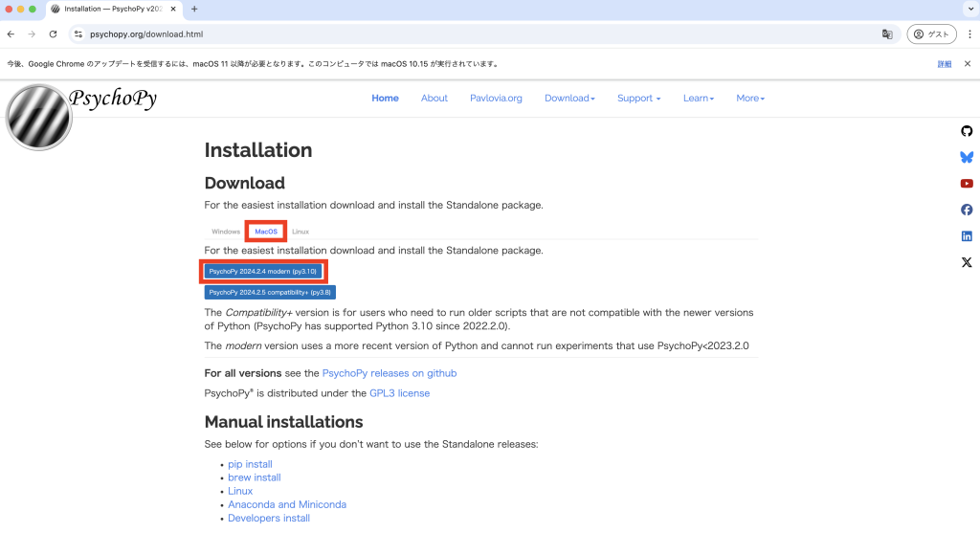Expand the Support dropdown menu
The width and height of the screenshot is (980, 533).
click(638, 99)
